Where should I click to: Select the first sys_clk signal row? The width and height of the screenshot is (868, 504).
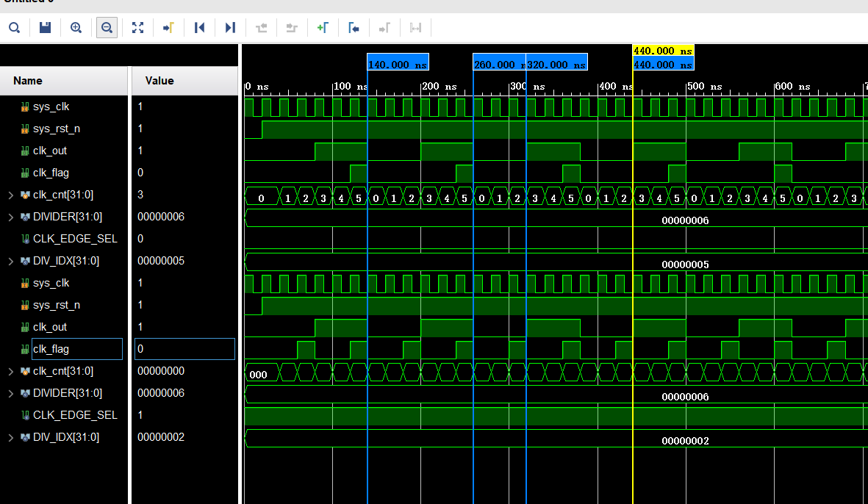tap(51, 107)
